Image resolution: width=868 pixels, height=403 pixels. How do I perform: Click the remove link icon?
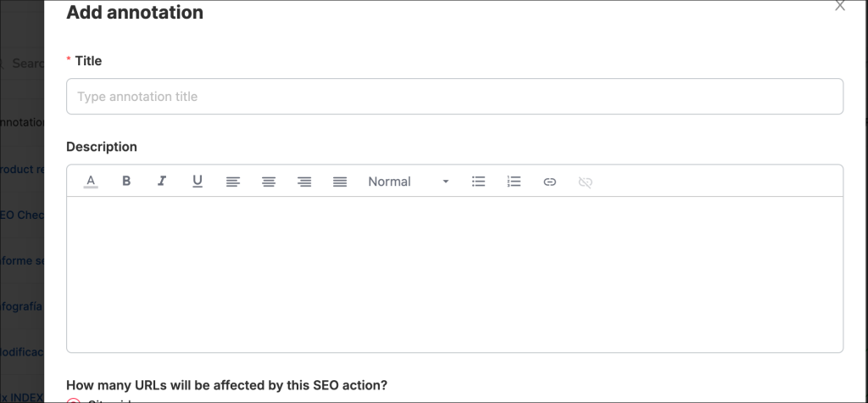[585, 182]
